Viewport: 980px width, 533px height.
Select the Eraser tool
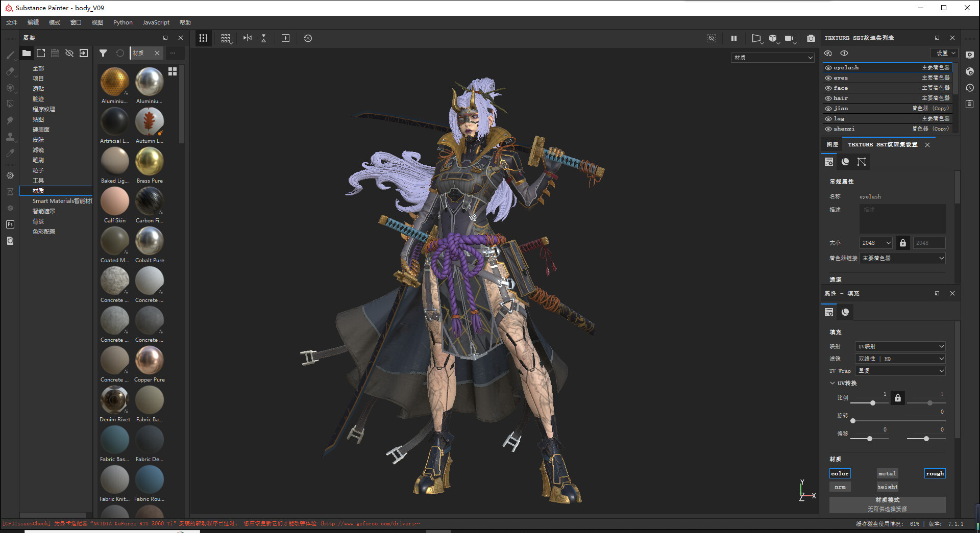tap(10, 71)
